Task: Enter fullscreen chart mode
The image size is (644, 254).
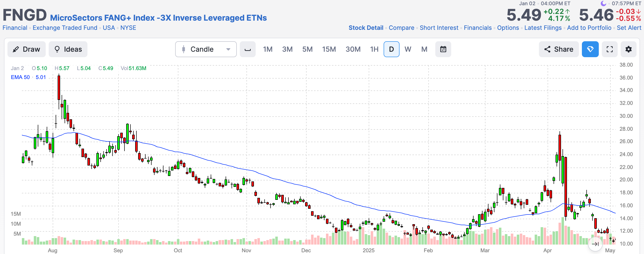Action: [610, 49]
